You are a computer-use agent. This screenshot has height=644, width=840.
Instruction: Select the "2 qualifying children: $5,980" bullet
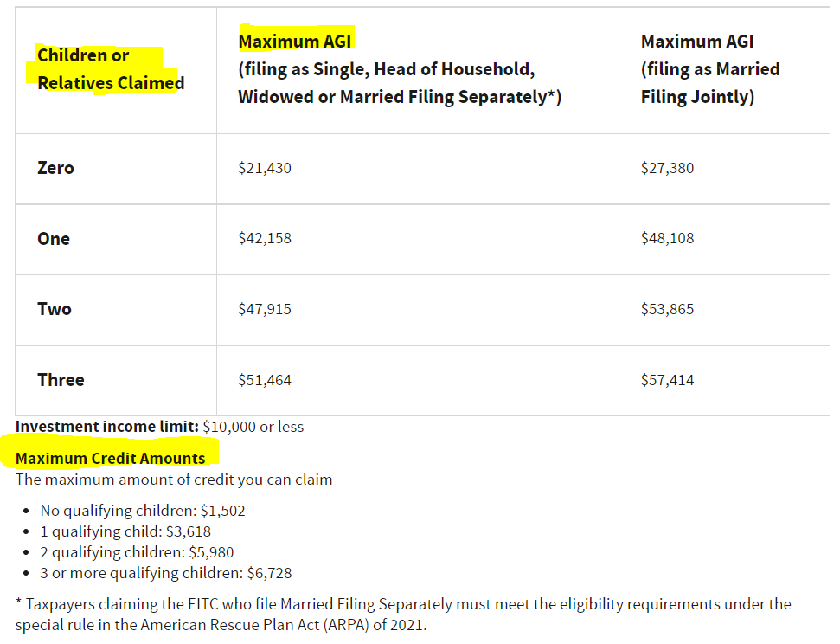click(137, 552)
